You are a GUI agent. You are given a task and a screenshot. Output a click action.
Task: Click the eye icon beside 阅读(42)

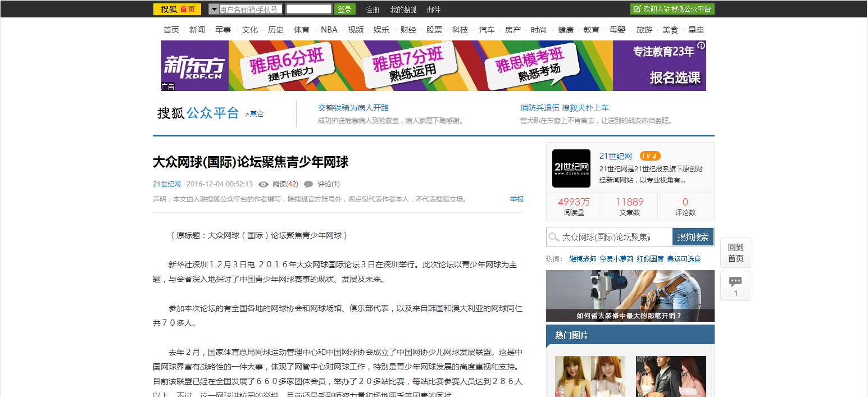click(x=263, y=184)
